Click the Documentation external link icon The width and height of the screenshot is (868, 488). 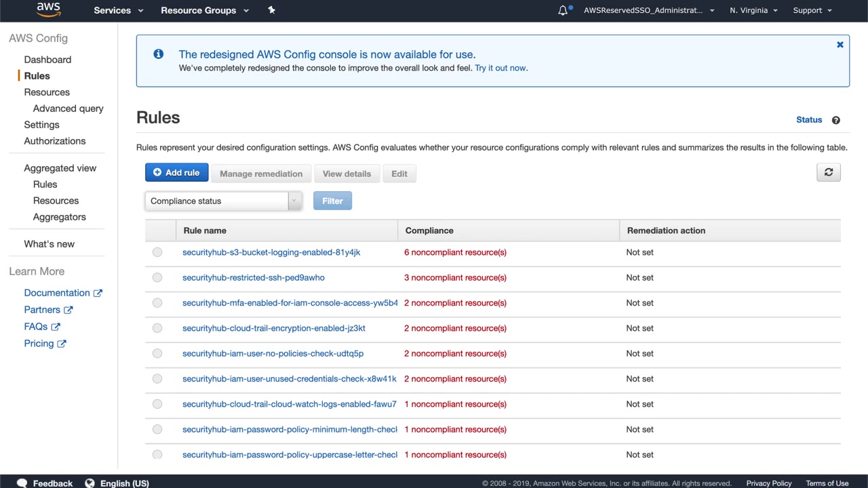(98, 293)
